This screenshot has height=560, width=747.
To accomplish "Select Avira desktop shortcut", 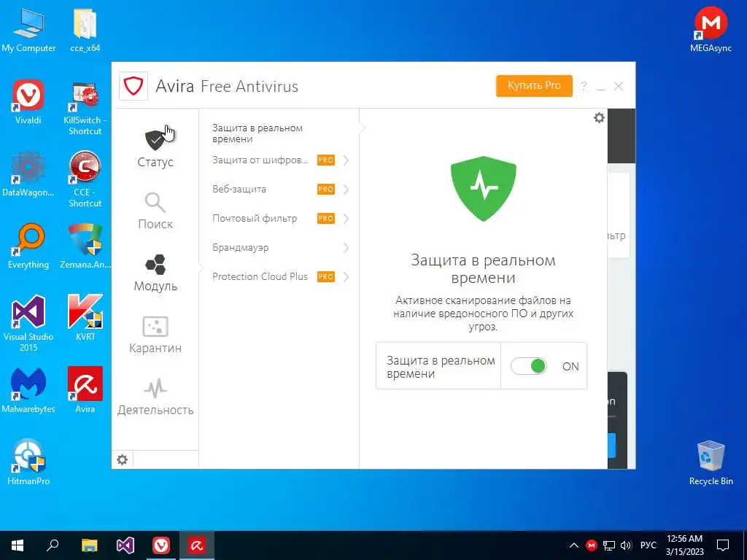I will [85, 390].
